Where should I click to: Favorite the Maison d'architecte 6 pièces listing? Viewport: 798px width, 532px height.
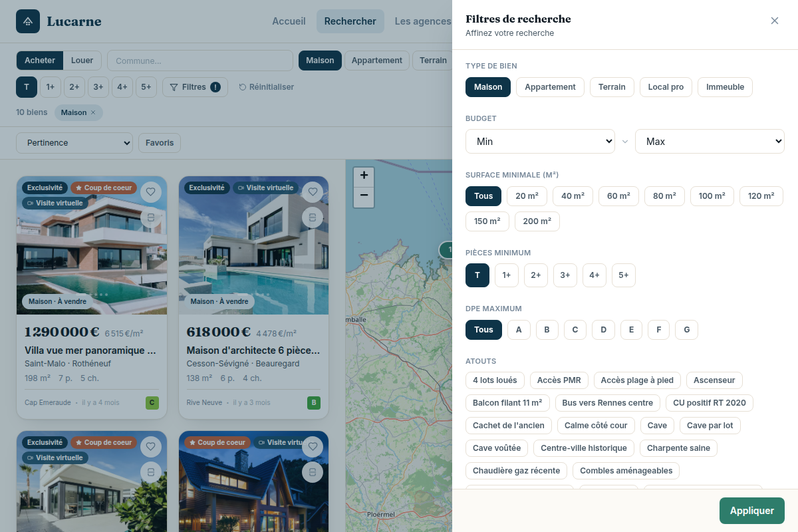[313, 192]
